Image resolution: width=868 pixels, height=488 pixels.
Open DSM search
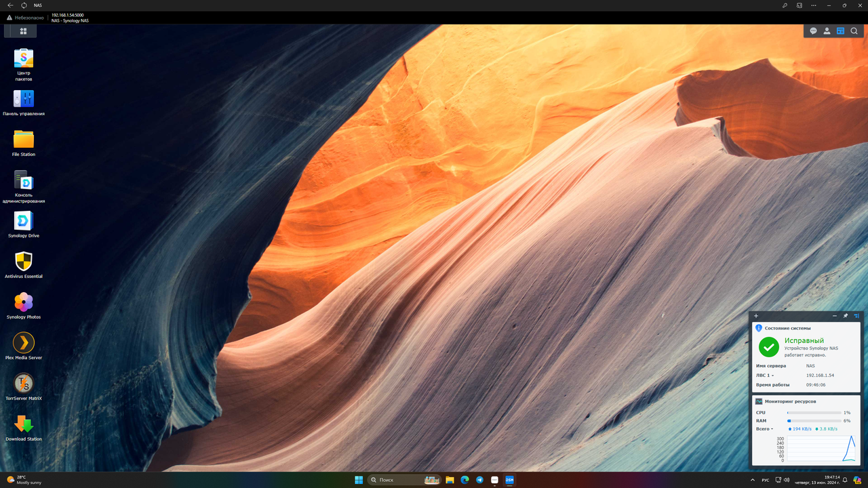pyautogui.click(x=854, y=31)
